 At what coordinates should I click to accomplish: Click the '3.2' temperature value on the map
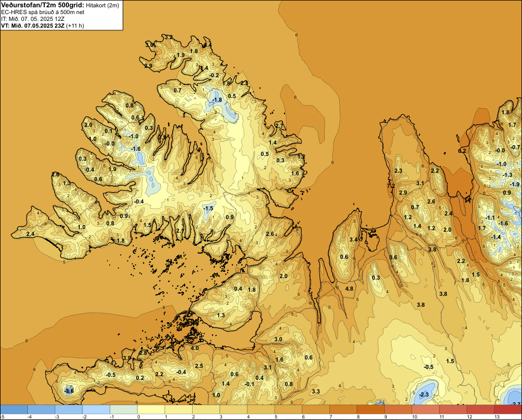[x=169, y=37]
